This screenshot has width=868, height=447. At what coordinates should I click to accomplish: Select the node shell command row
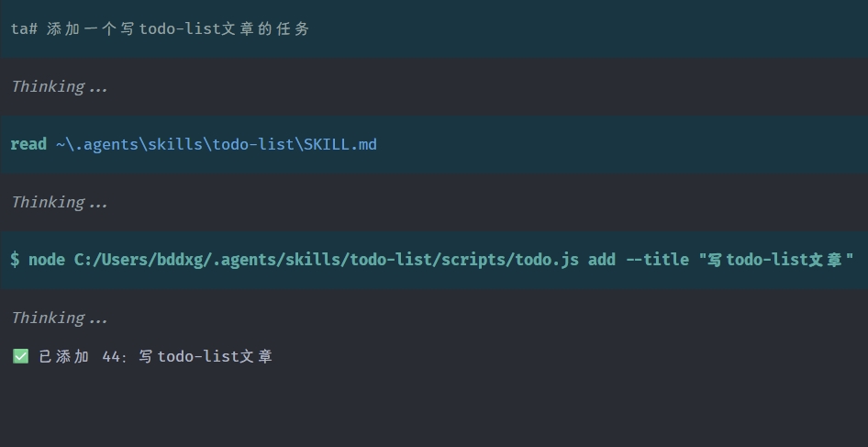(434, 260)
